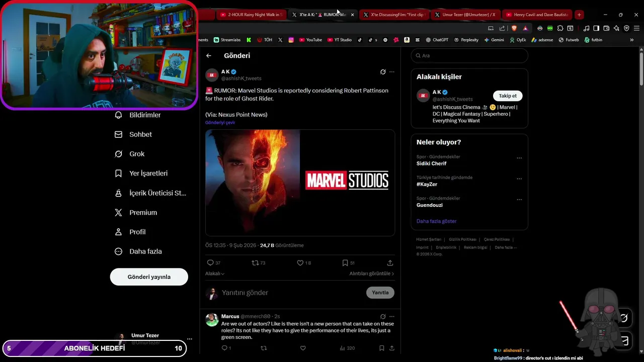This screenshot has height=362, width=644.
Task: Open Brave Shields lion icon
Action: pos(514,28)
